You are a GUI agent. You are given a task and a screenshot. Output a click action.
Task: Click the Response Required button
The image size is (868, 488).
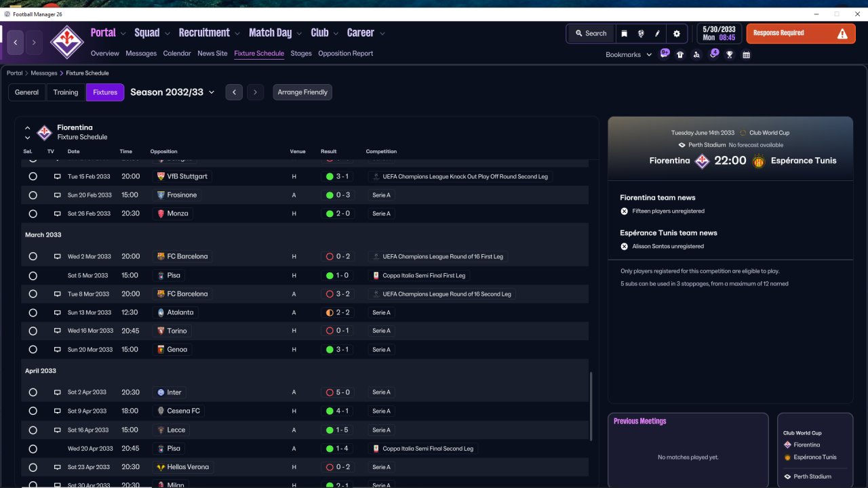pyautogui.click(x=801, y=33)
